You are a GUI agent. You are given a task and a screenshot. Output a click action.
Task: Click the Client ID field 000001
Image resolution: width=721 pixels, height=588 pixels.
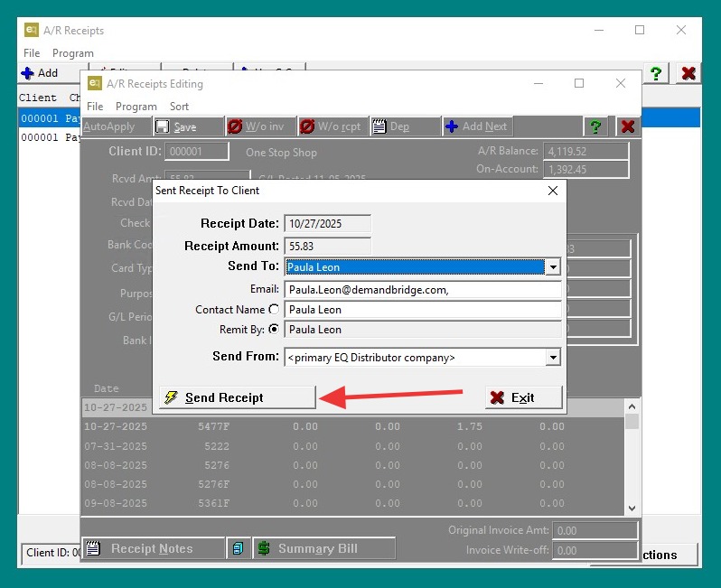coord(197,151)
